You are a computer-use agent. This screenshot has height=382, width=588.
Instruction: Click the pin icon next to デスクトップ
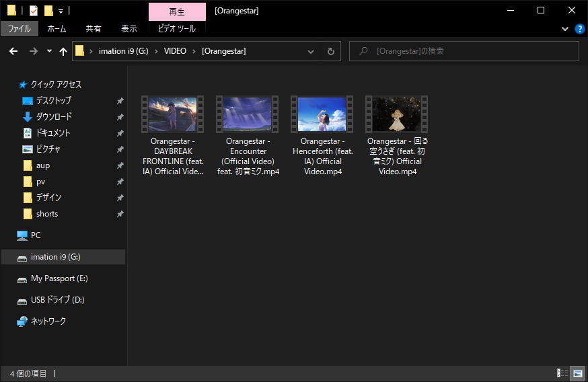point(120,101)
